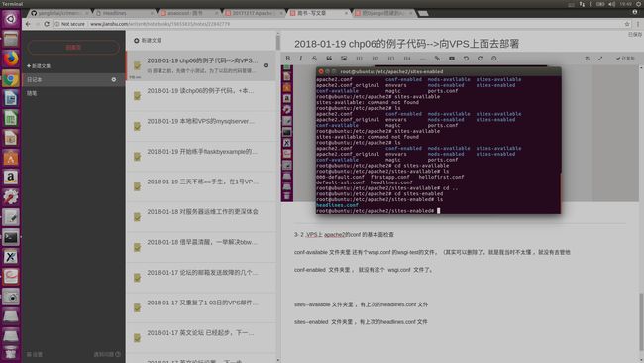Insert a horizontal rule
This screenshot has height=363, width=644.
[x=423, y=58]
